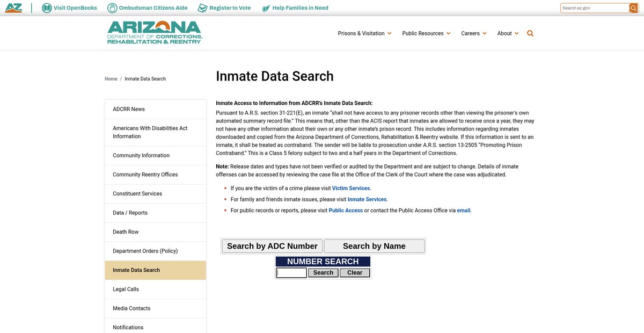Click the Ombudsman Citizens Aide icon
This screenshot has width=644, height=333.
[112, 8]
